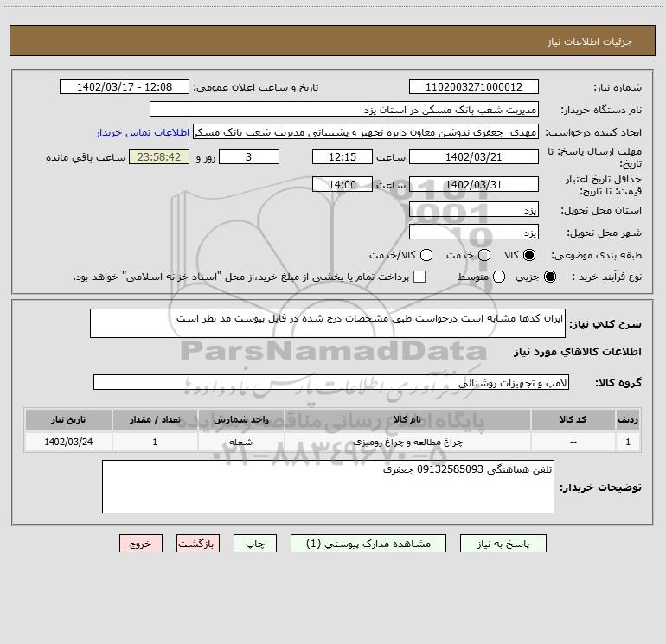Click the announcement date field 1402/03/17 - 12:08
This screenshot has height=644, width=666.
pos(125,86)
